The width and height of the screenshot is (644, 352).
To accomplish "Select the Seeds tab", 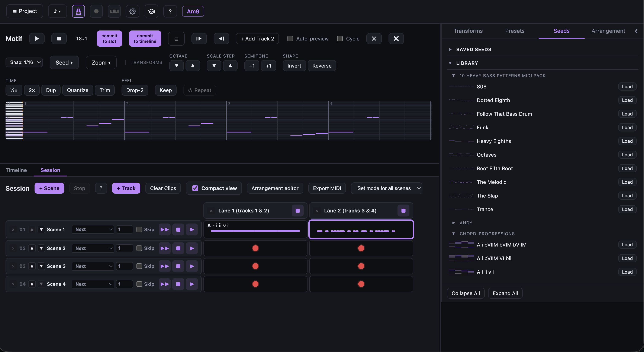I will [x=561, y=31].
